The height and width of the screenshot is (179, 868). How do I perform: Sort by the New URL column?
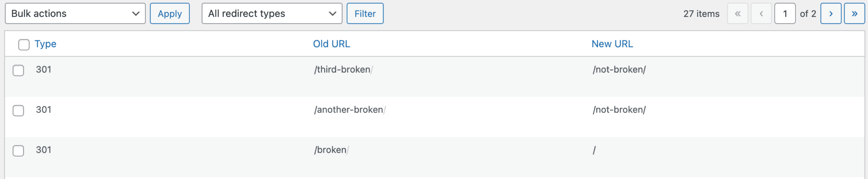click(612, 44)
